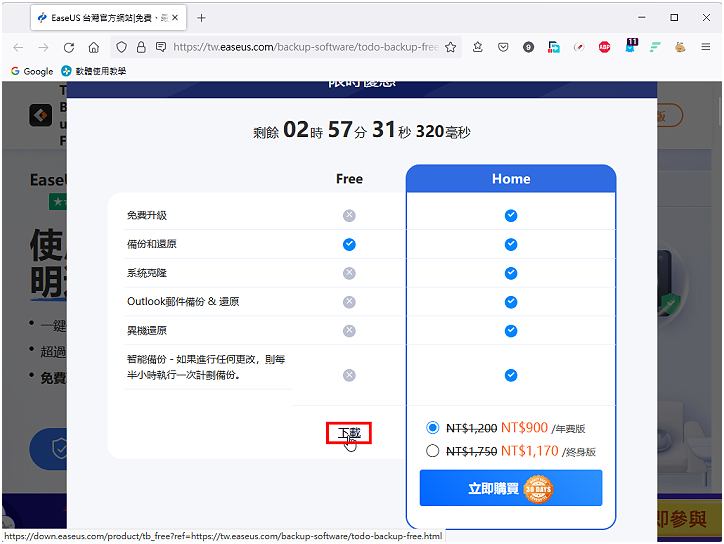Viewport: 724px width, 544px height.
Task: Click the Free checkmark for 備份和還原
Action: (x=350, y=244)
